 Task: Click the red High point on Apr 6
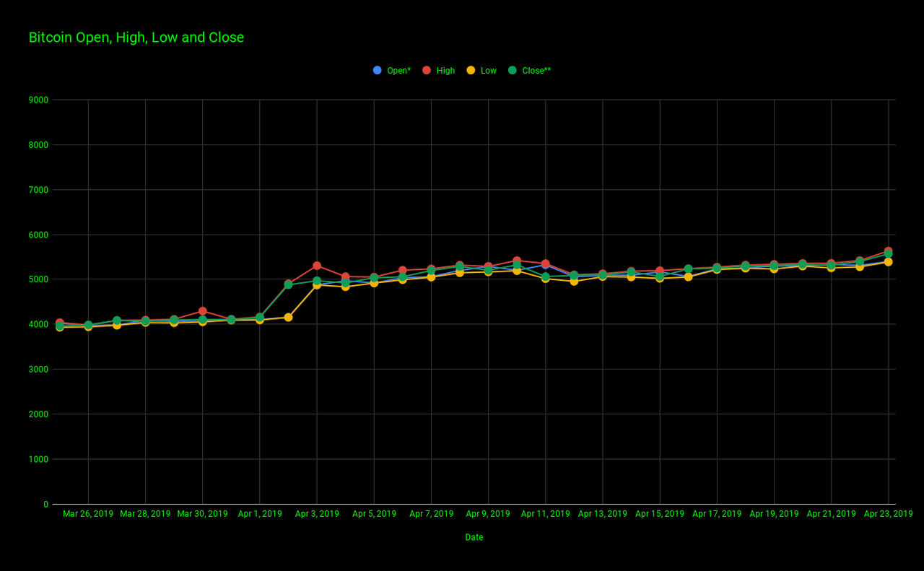[x=403, y=270]
